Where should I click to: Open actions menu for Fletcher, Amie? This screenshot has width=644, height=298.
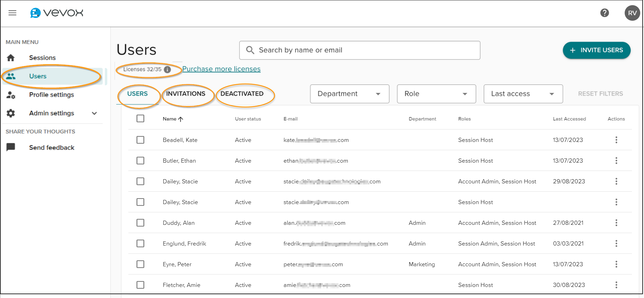point(616,285)
